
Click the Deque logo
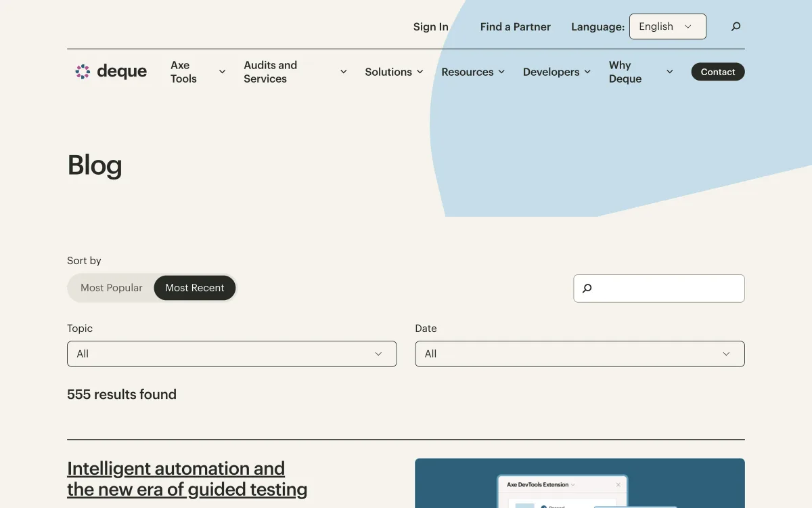point(111,71)
